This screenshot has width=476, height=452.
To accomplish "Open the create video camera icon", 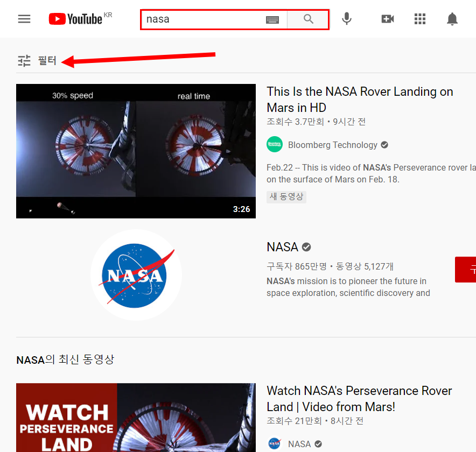I will tap(388, 19).
